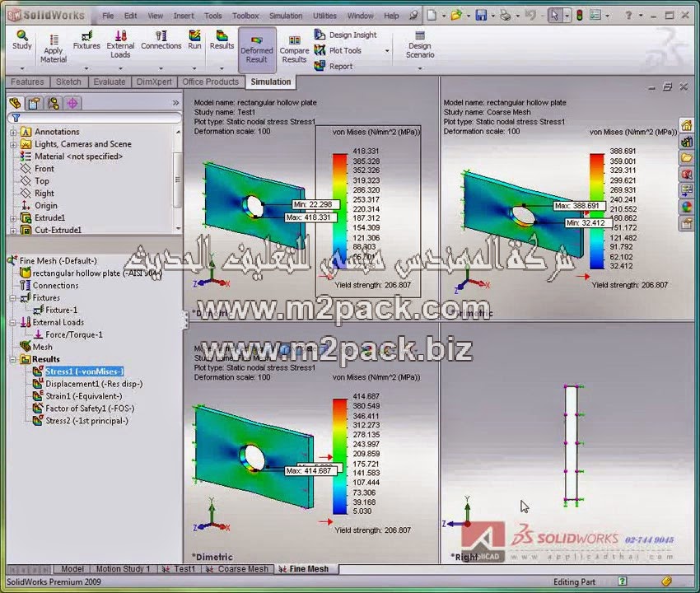Collapse the External Loads node
Screen dimensions: 700x593
[x=13, y=322]
